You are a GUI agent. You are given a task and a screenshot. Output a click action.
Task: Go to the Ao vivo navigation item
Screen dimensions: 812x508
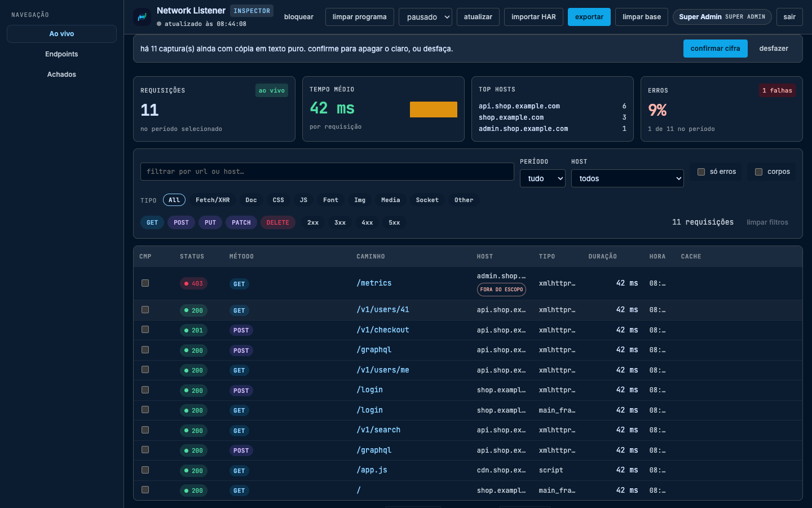(x=61, y=34)
